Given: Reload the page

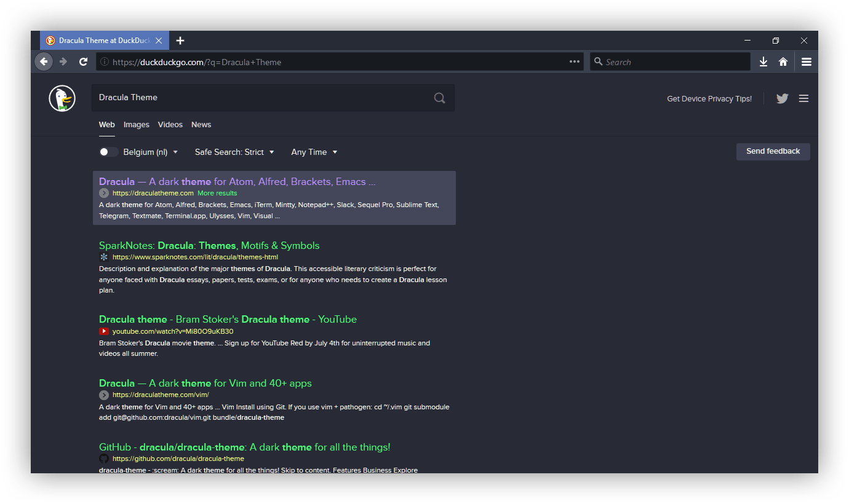Looking at the screenshot, I should (x=83, y=61).
